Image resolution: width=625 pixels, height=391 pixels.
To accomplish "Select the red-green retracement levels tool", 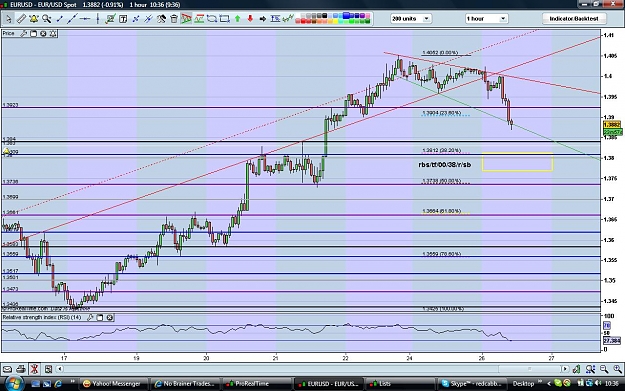I will [199, 18].
